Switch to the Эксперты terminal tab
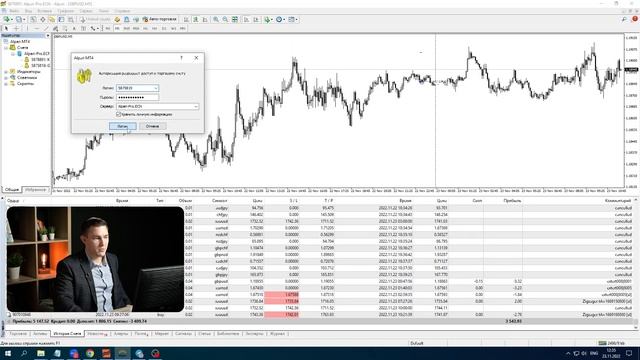The height and width of the screenshot is (360, 640). pyautogui.click(x=254, y=334)
